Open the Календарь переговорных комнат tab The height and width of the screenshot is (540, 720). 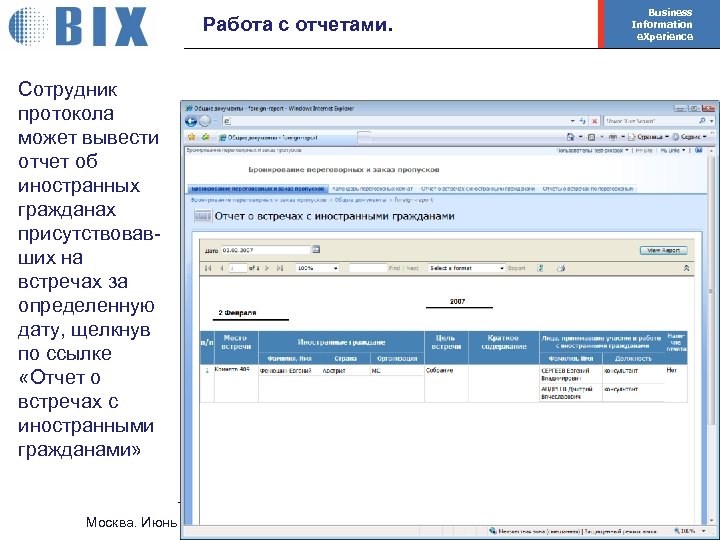372,189
